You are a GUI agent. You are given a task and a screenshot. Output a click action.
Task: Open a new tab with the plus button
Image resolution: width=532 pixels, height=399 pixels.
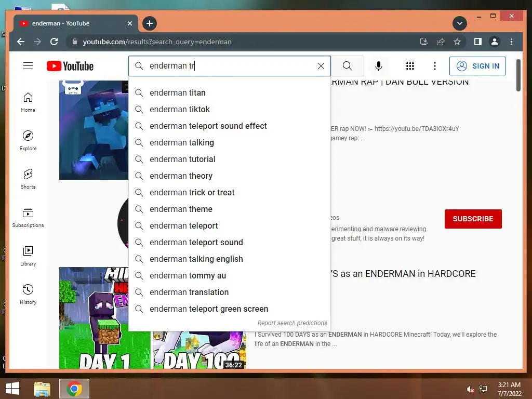tap(150, 23)
